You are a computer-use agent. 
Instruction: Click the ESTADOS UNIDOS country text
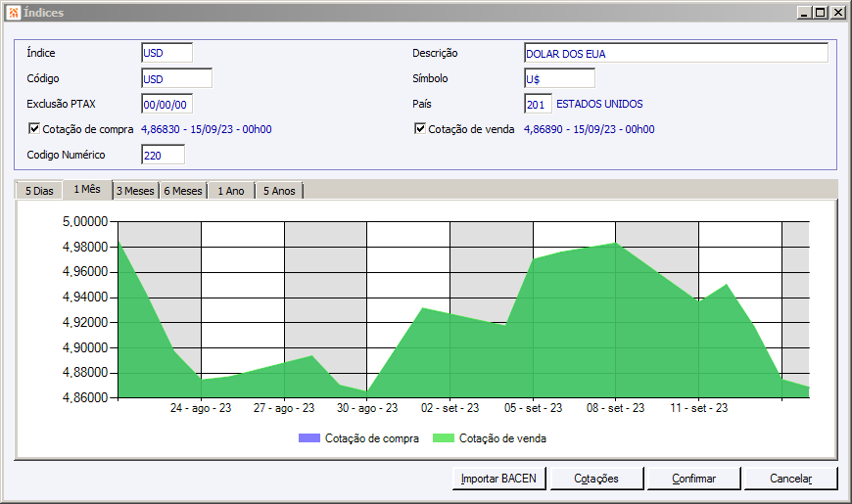(x=599, y=104)
